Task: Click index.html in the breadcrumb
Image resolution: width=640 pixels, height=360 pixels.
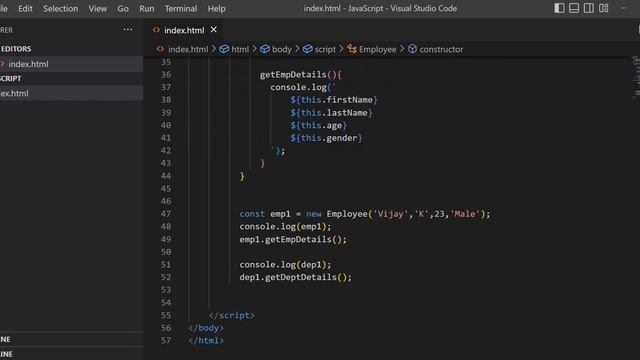Action: tap(188, 49)
